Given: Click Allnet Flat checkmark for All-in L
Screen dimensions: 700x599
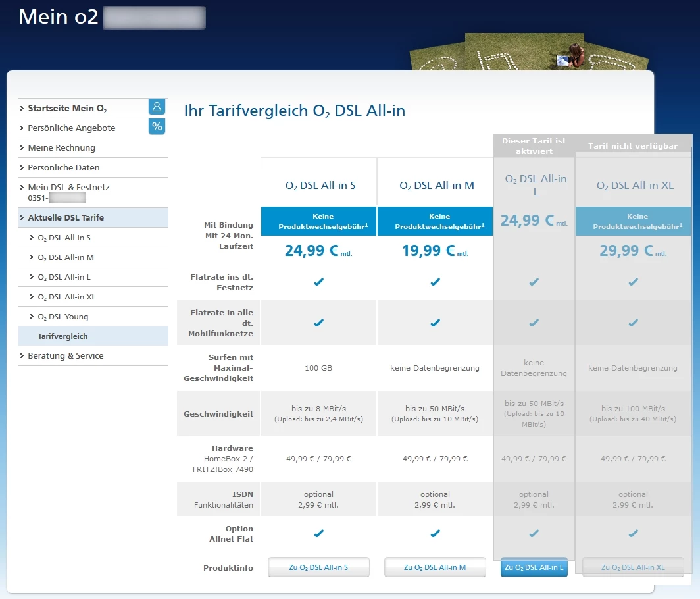Looking at the screenshot, I should (x=534, y=533).
